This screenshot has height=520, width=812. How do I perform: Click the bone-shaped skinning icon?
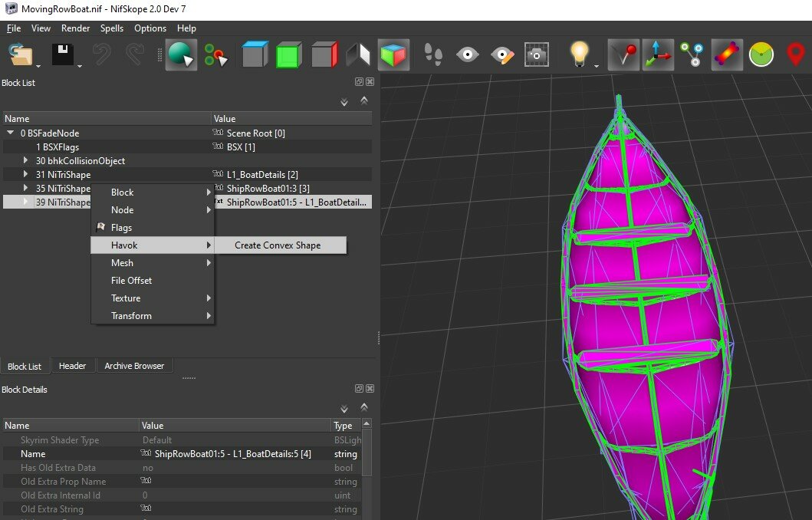coord(726,54)
